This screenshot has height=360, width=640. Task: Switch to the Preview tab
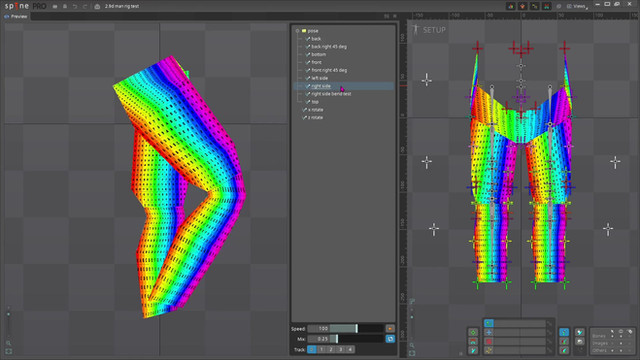pyautogui.click(x=16, y=16)
